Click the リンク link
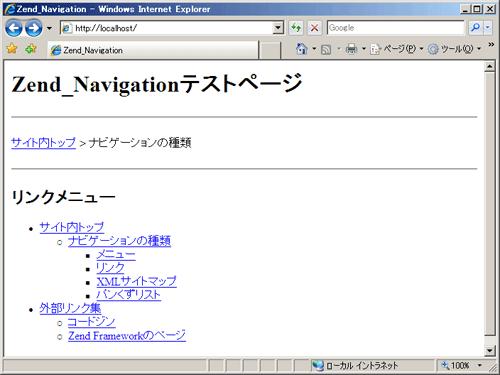500x375 pixels. click(110, 268)
